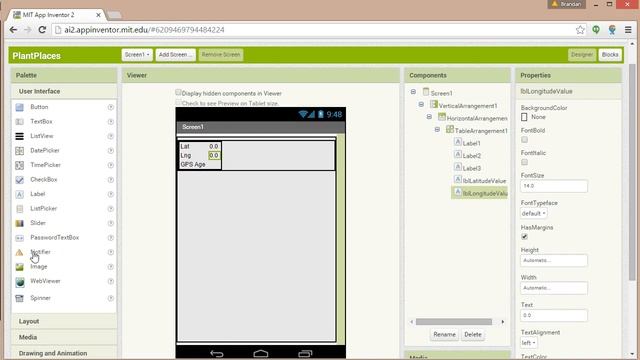This screenshot has width=640, height=360.
Task: Click the Add Screen button
Action: coord(175,55)
